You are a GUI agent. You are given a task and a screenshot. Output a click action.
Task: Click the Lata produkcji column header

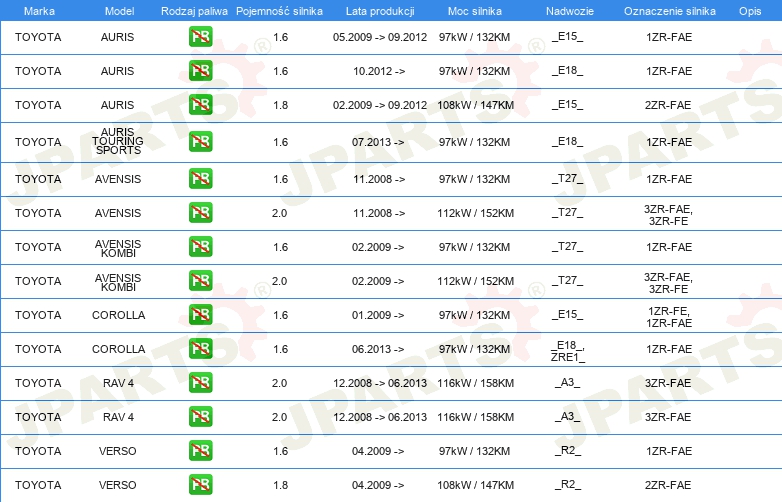pyautogui.click(x=380, y=11)
